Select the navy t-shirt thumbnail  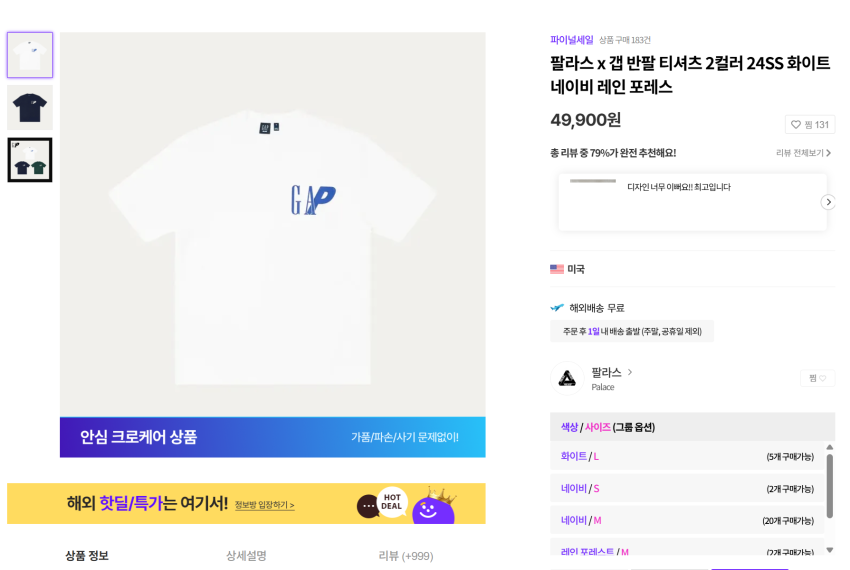point(30,107)
